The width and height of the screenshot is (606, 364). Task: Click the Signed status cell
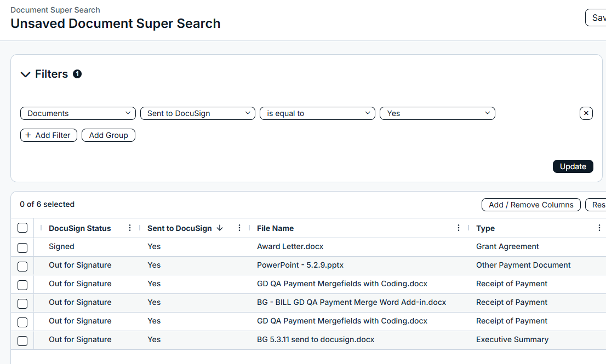point(61,246)
